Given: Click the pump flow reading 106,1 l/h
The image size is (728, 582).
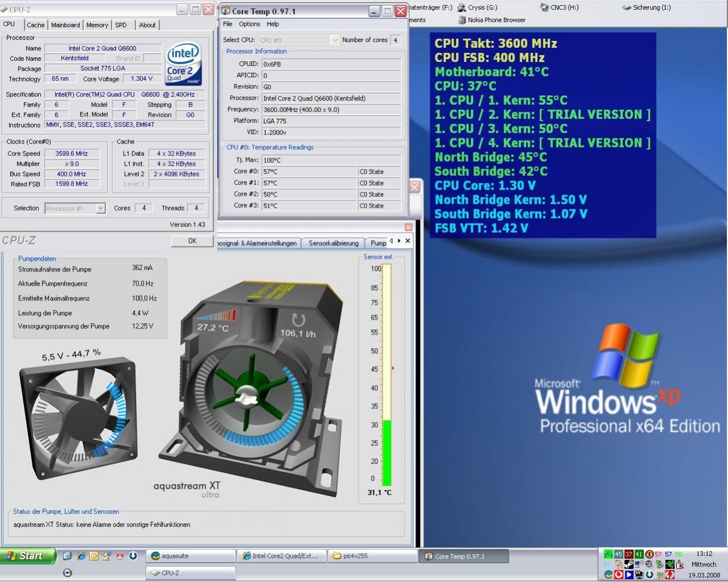Looking at the screenshot, I should pos(298,333).
